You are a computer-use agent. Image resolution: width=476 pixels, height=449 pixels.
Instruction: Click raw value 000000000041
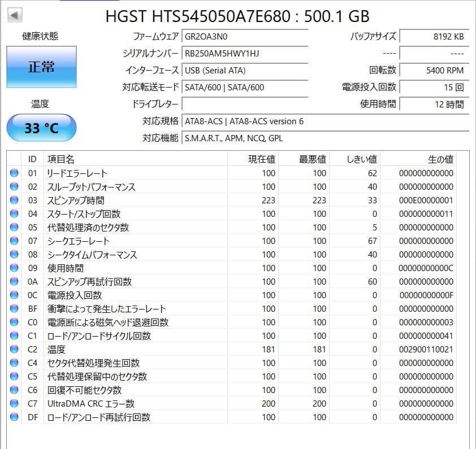click(426, 336)
